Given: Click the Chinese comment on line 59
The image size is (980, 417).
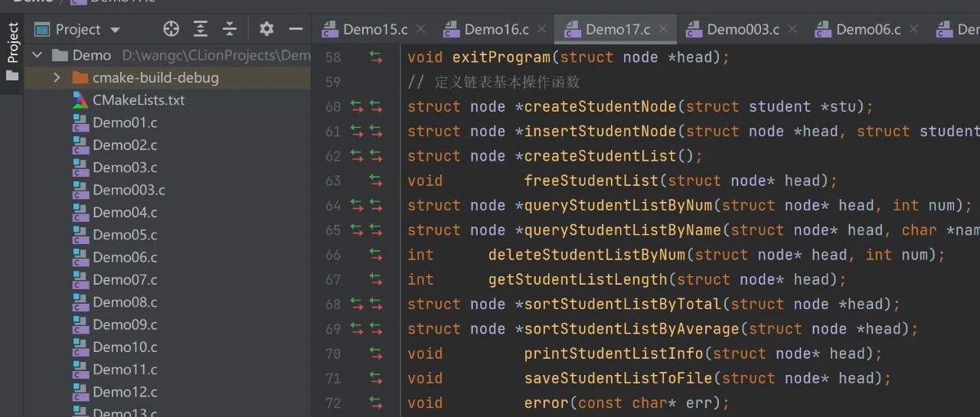Looking at the screenshot, I should pos(493,82).
